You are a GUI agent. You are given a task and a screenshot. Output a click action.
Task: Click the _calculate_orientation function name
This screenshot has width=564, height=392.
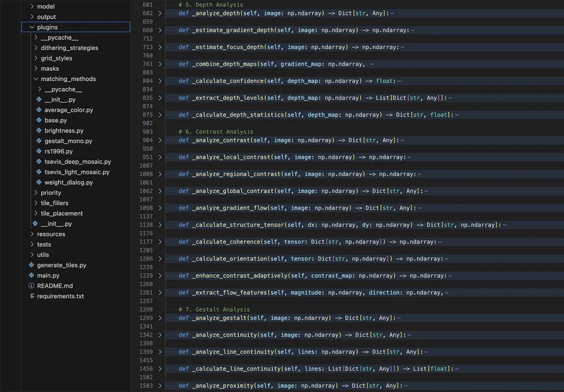(229, 259)
